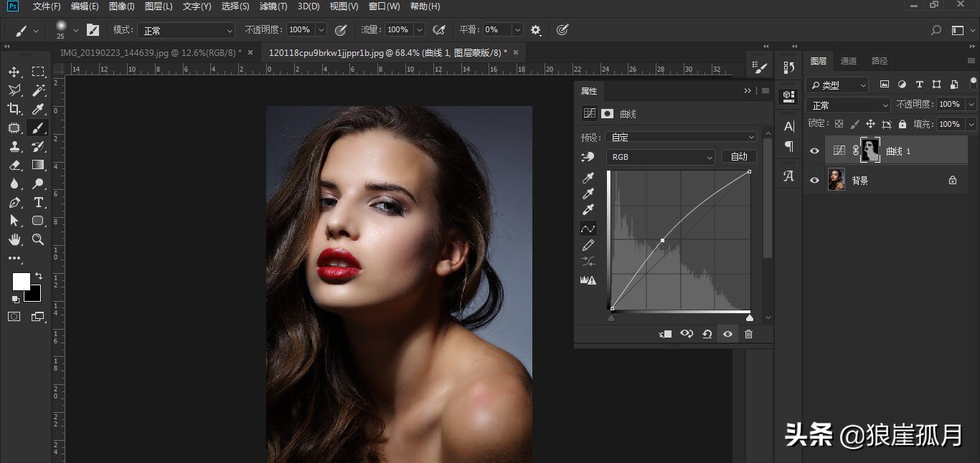This screenshot has height=463, width=980.
Task: Open the 类型 layer filter dropdown
Action: (837, 85)
